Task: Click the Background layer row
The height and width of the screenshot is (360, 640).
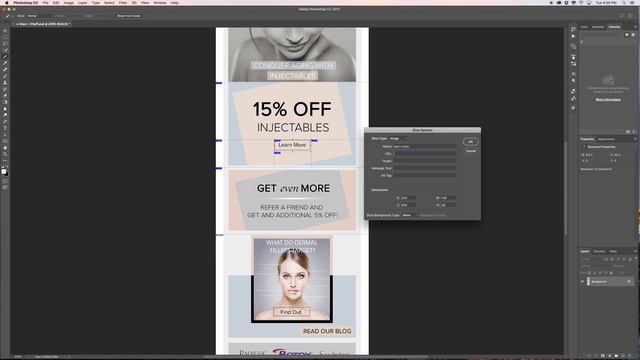Action: 607,282
